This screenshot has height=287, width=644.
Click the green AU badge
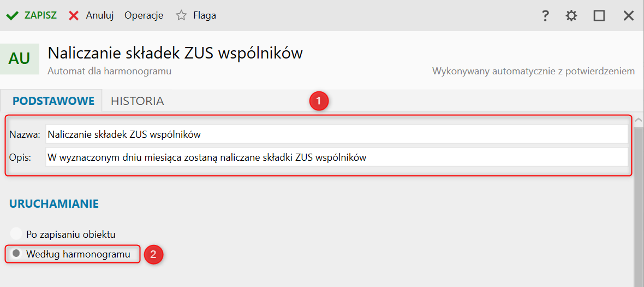pyautogui.click(x=20, y=59)
